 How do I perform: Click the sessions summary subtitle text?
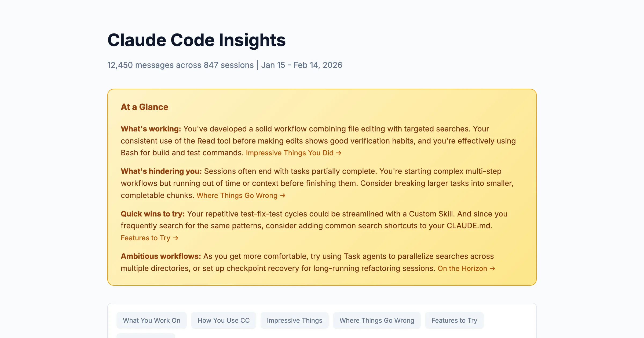pos(225,65)
